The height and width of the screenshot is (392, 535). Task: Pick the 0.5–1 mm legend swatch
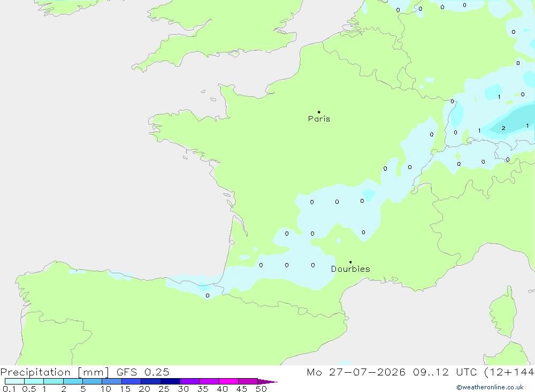coord(34,381)
